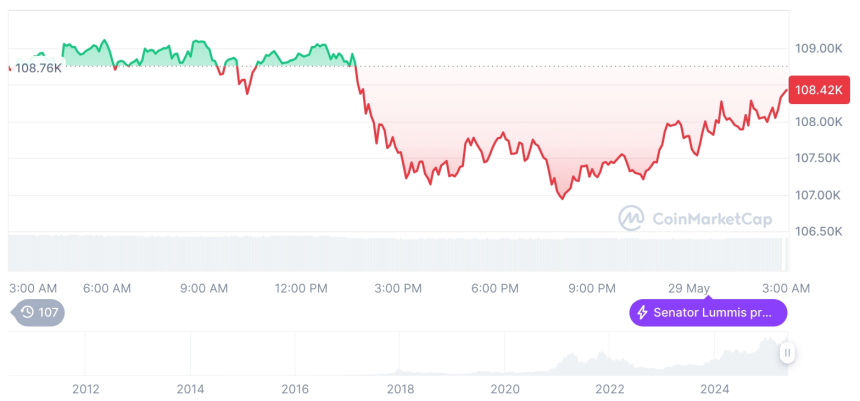Click the history clock icon badge

[x=27, y=312]
